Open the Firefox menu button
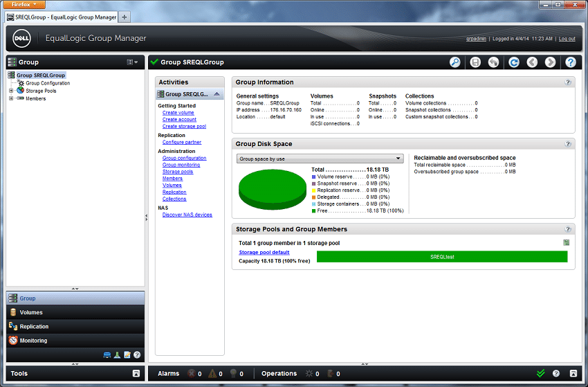 tap(24, 5)
